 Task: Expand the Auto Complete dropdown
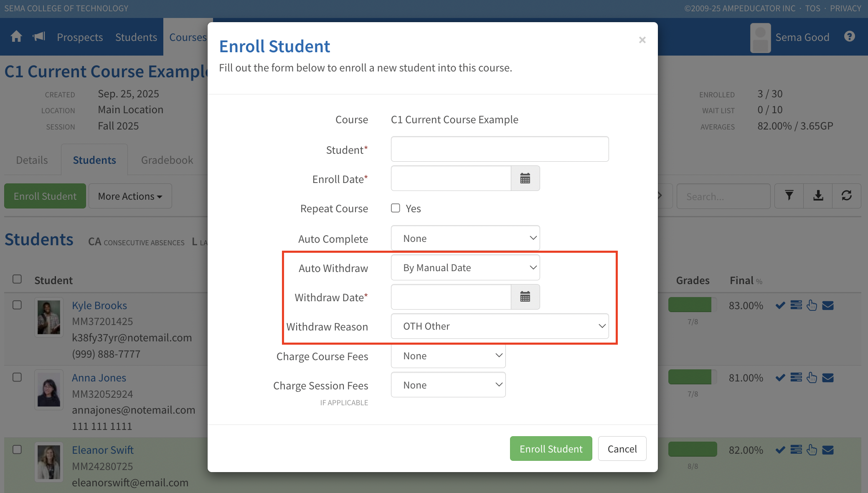[x=465, y=238]
